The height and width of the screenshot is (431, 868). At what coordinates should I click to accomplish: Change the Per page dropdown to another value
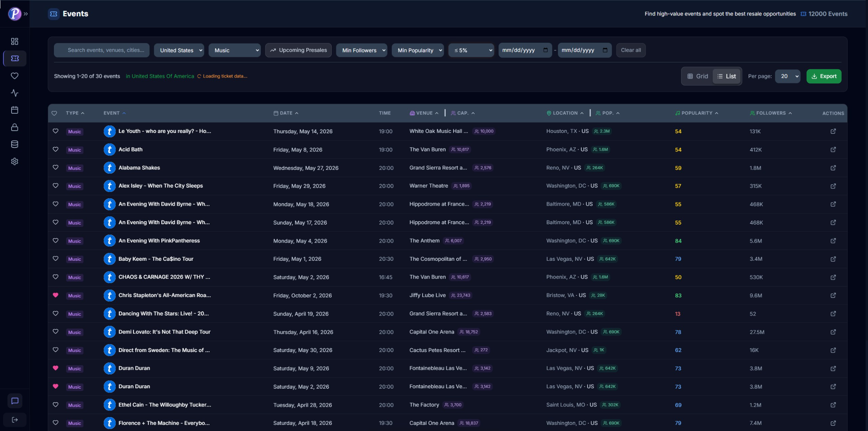[x=787, y=76]
